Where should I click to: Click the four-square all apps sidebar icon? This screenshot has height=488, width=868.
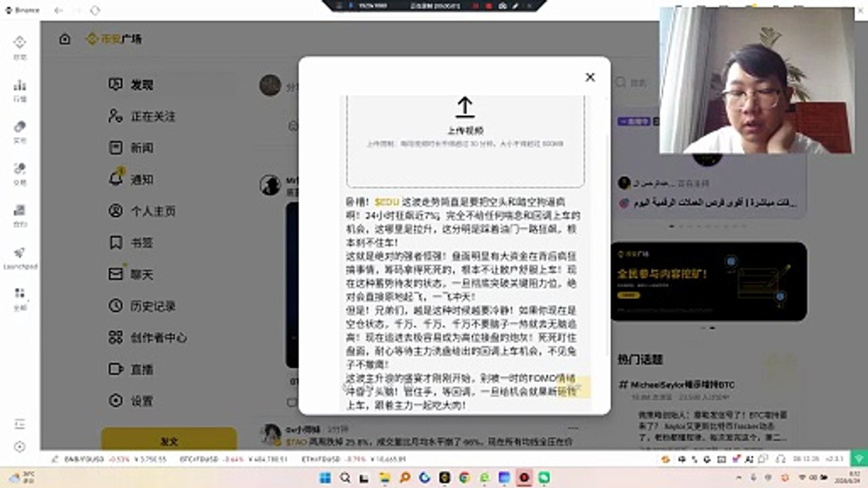pos(20,293)
